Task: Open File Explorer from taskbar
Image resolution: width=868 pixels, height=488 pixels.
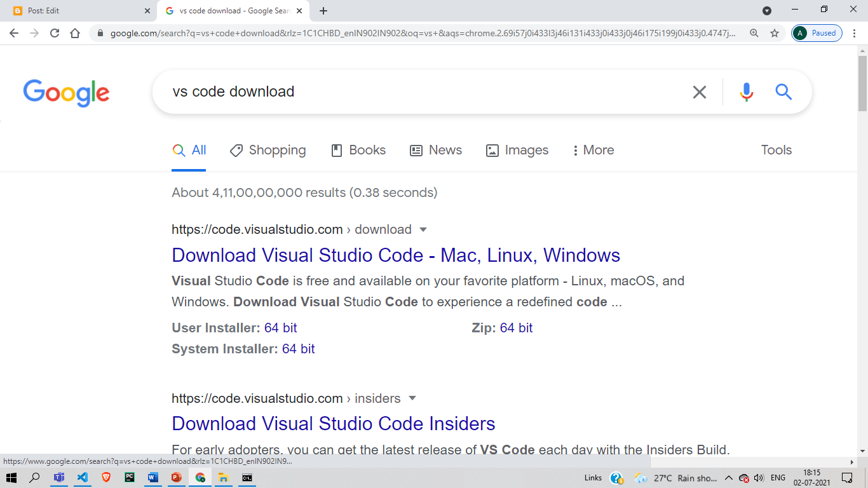Action: (224, 478)
